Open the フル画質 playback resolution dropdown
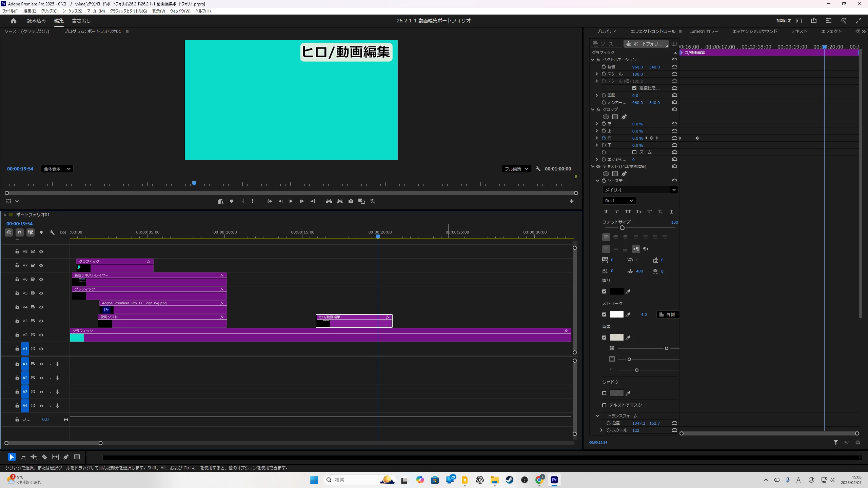Screen dimensions: 868x488 pos(516,169)
